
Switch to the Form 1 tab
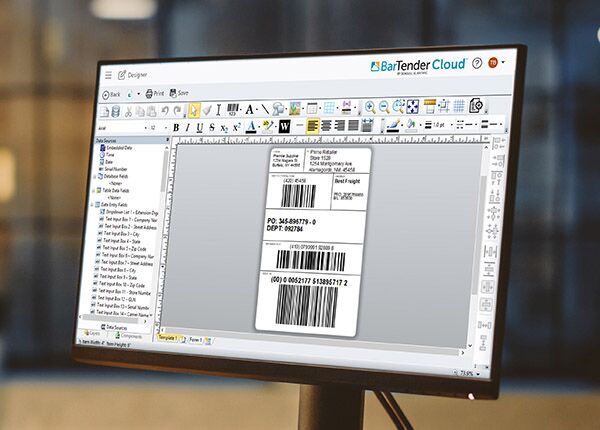pos(194,341)
